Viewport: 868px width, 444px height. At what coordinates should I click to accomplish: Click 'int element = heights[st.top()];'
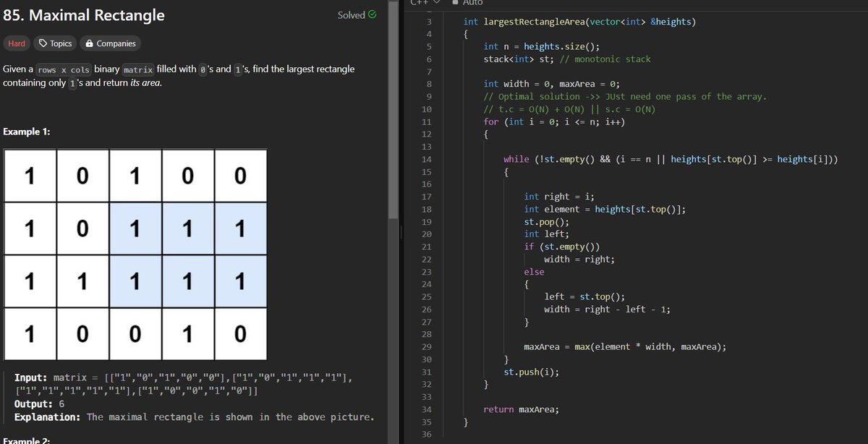click(x=605, y=209)
